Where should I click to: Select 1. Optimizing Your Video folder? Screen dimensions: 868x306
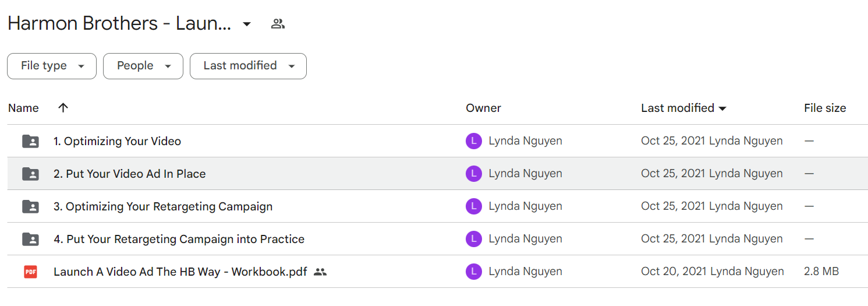point(437,141)
